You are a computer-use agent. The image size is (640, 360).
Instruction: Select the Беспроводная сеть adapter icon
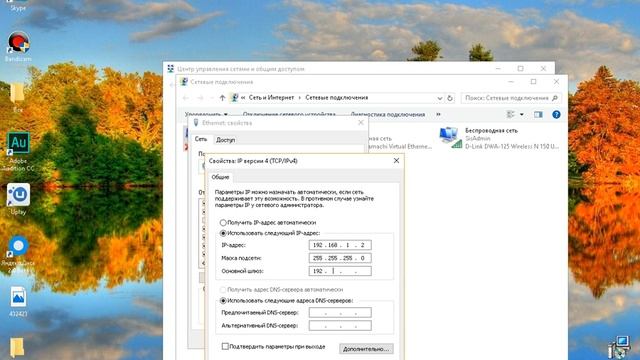pyautogui.click(x=451, y=138)
